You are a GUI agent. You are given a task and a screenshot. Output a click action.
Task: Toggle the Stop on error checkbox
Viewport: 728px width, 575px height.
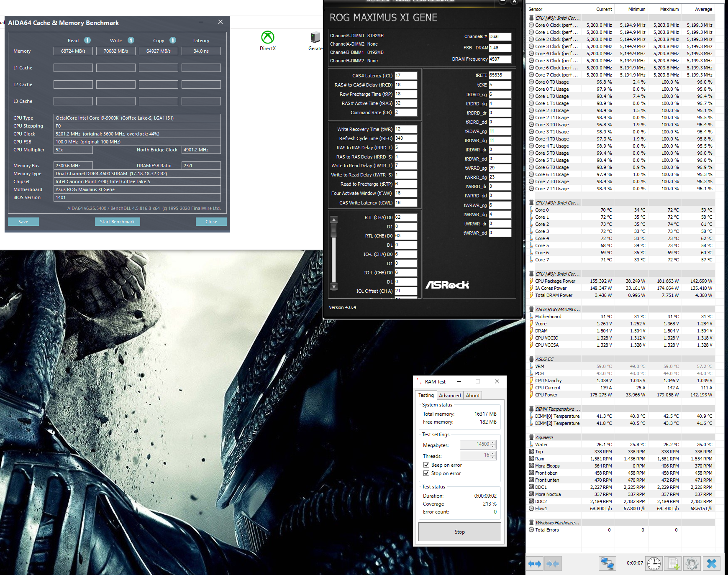pyautogui.click(x=426, y=473)
